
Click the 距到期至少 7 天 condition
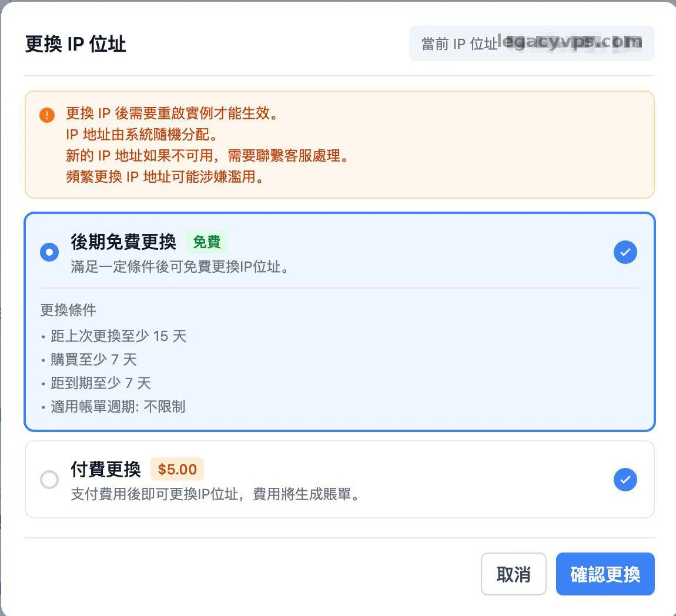[x=101, y=383]
